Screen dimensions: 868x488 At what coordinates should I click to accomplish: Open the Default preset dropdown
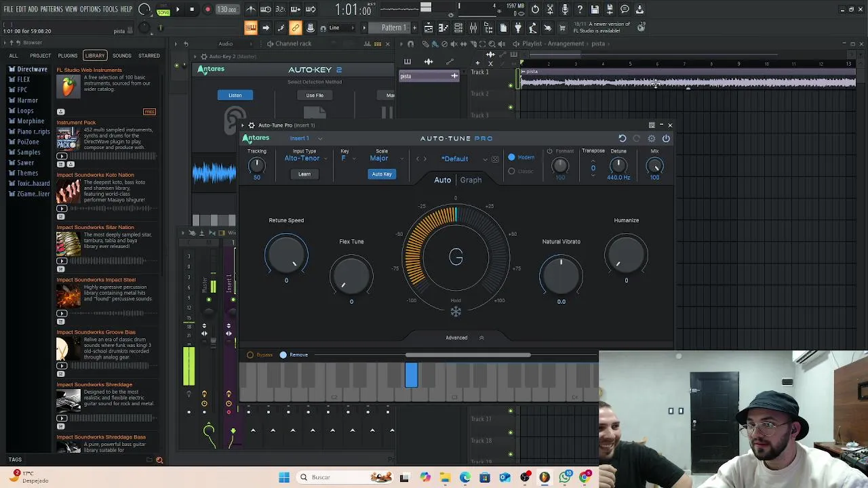(464, 159)
